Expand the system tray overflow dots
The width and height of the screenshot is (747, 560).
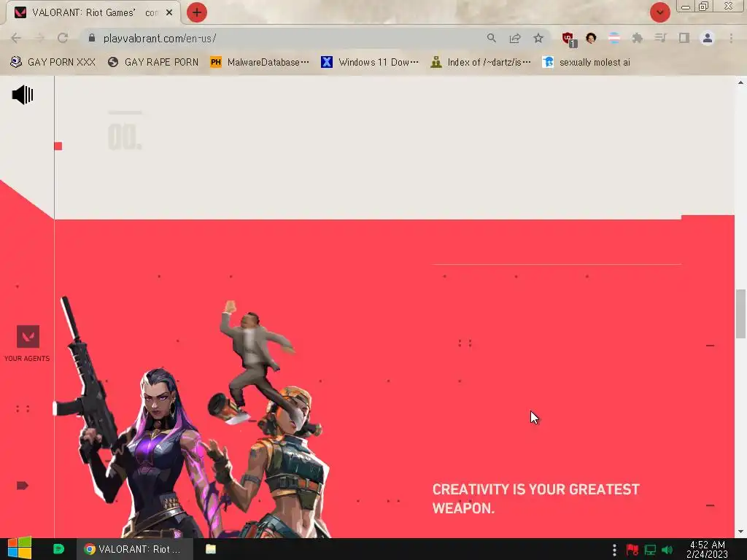tap(614, 550)
